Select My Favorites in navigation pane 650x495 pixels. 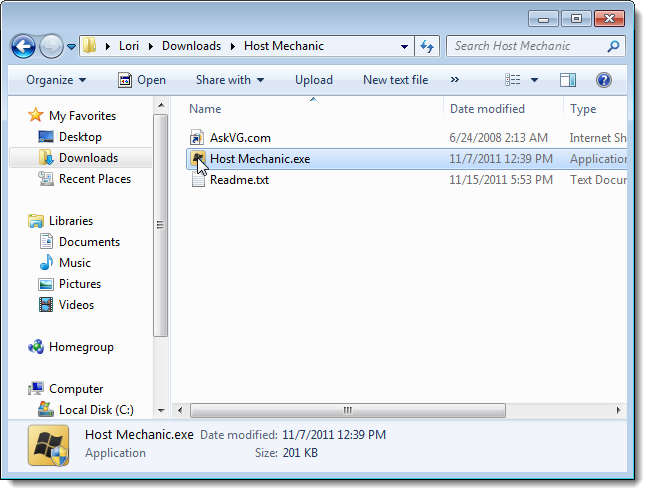click(82, 116)
